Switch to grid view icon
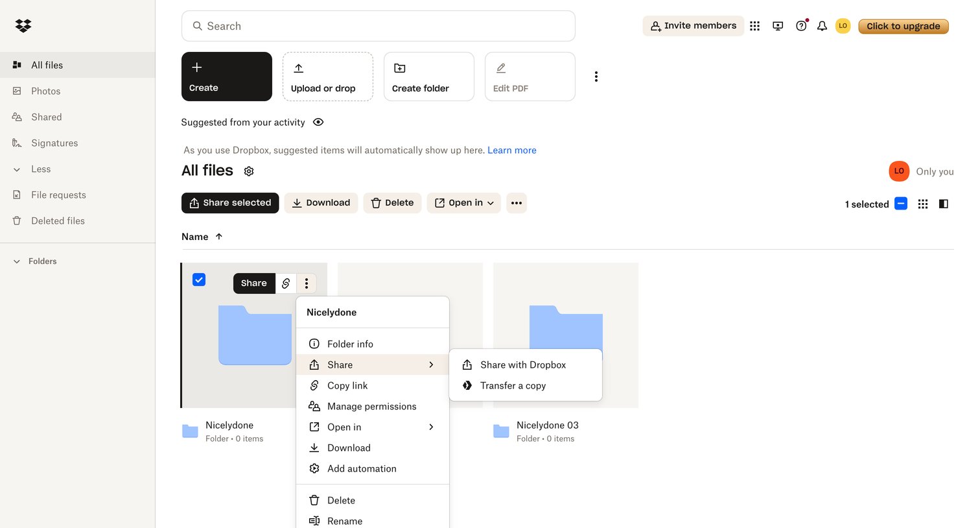Image resolution: width=980 pixels, height=528 pixels. [x=923, y=204]
